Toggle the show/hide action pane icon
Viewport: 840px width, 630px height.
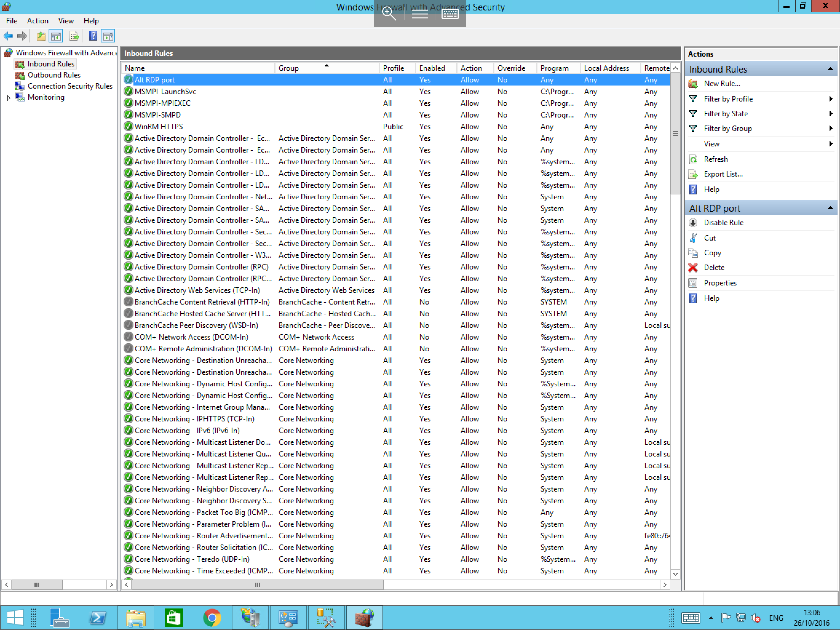pyautogui.click(x=108, y=37)
